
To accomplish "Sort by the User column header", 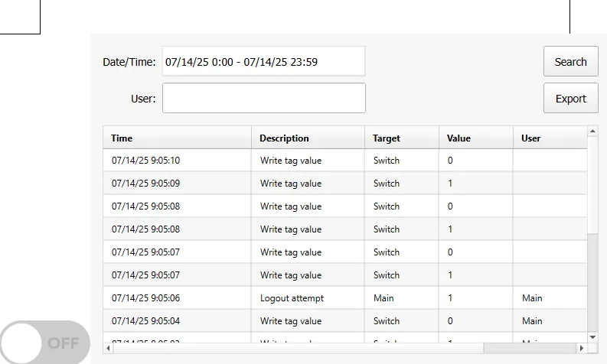I will point(549,138).
